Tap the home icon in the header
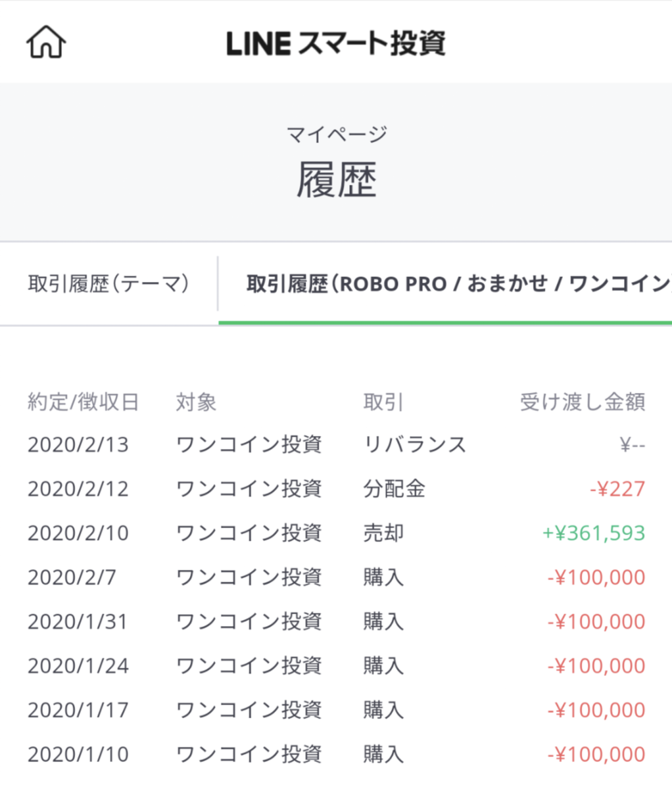 45,41
